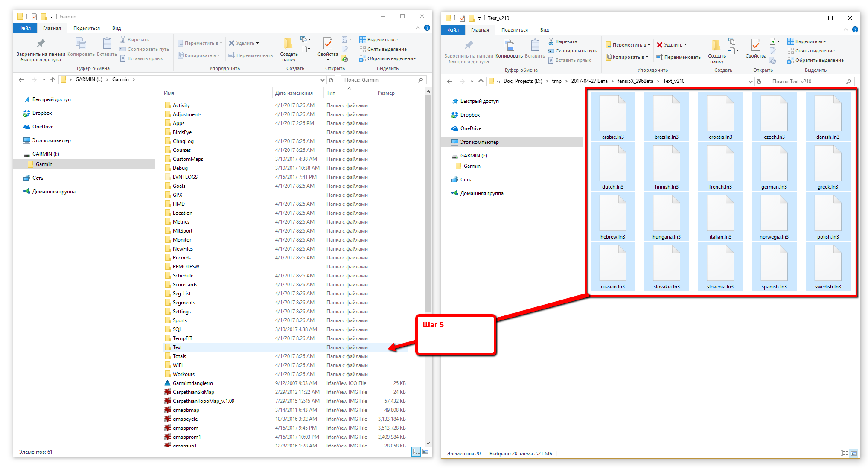Click Rename button in Text_v210 ribbon
This screenshot has width=868, height=469.
pos(679,57)
